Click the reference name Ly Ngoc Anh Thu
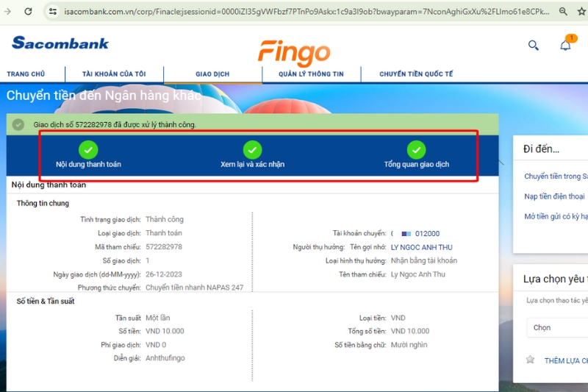The image size is (588, 392). 418,274
